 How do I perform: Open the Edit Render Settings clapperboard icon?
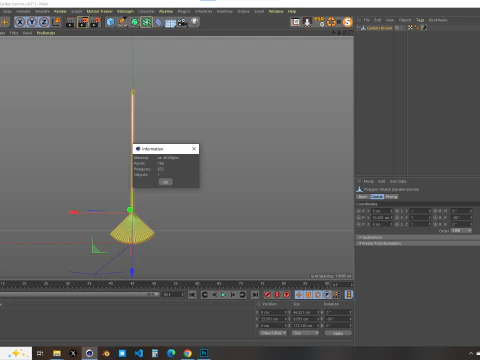point(95,22)
